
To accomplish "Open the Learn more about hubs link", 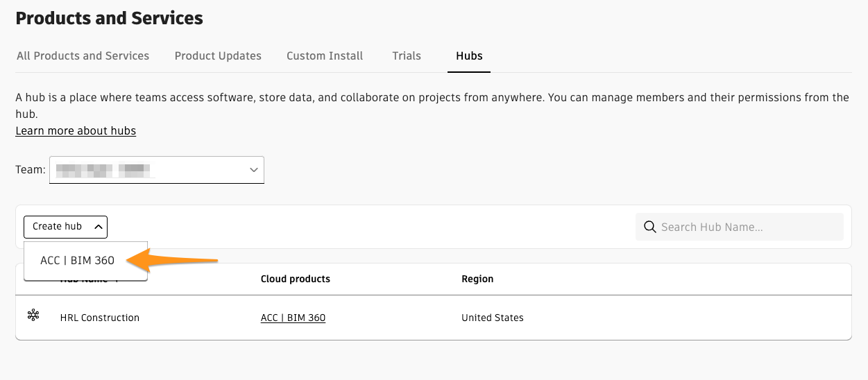I will (x=76, y=130).
